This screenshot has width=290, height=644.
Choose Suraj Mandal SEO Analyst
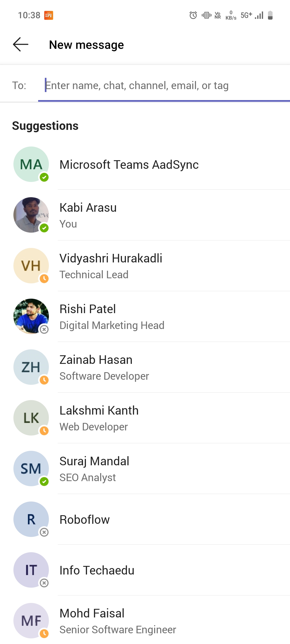145,469
